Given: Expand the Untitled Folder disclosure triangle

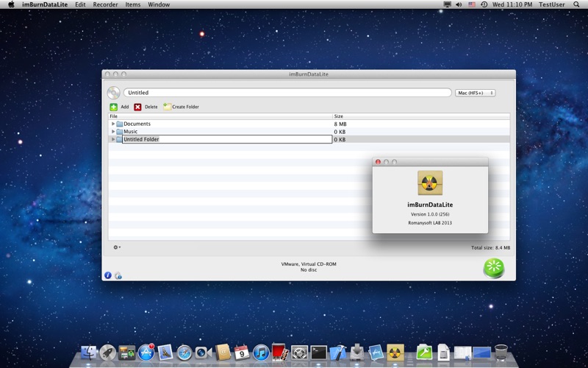Looking at the screenshot, I should click(113, 139).
